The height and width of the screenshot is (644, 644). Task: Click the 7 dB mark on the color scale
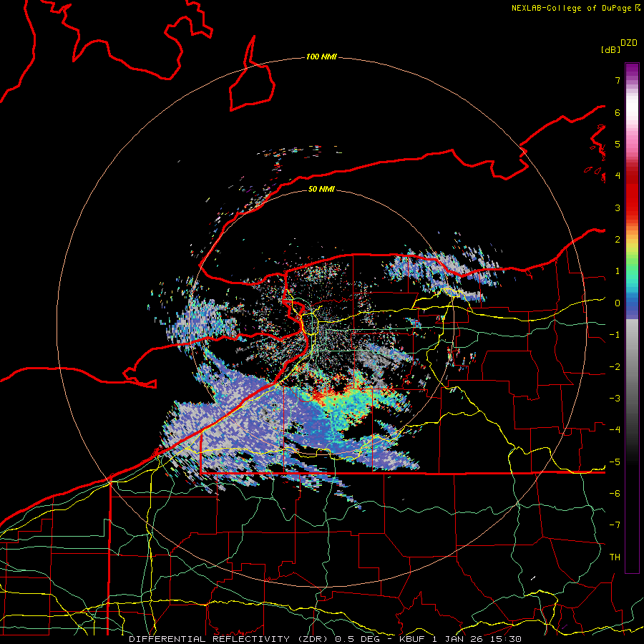(618, 80)
